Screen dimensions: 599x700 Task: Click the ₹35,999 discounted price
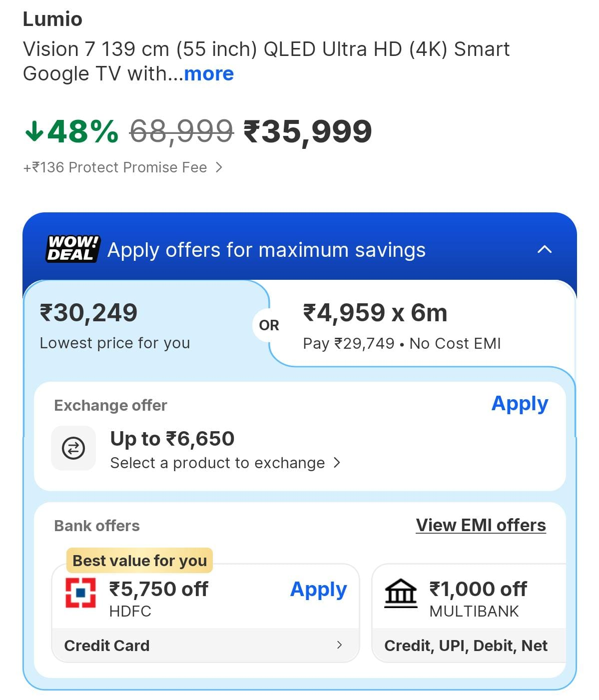[308, 132]
